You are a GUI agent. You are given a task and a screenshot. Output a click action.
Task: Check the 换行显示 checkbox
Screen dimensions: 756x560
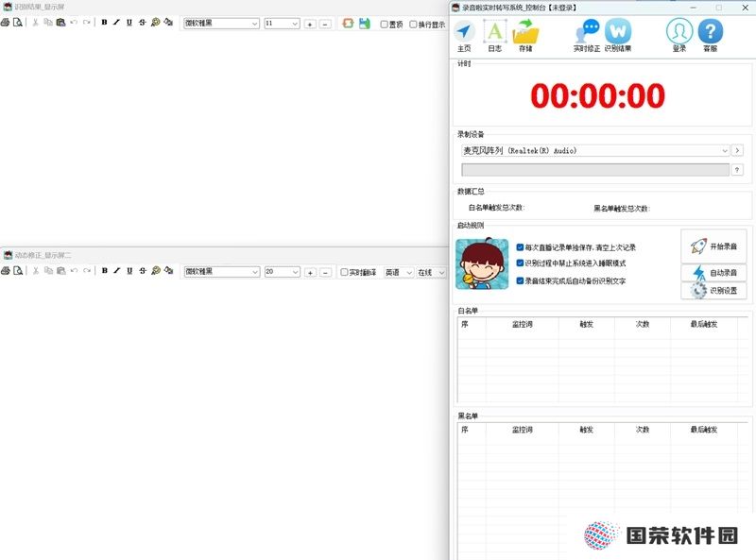[x=413, y=25]
